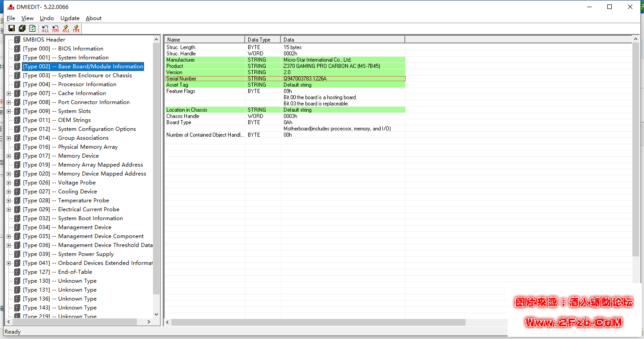Expand the Type 008 Port Connector Information node
Viewport: 644px width, 339px height.
tap(9, 102)
